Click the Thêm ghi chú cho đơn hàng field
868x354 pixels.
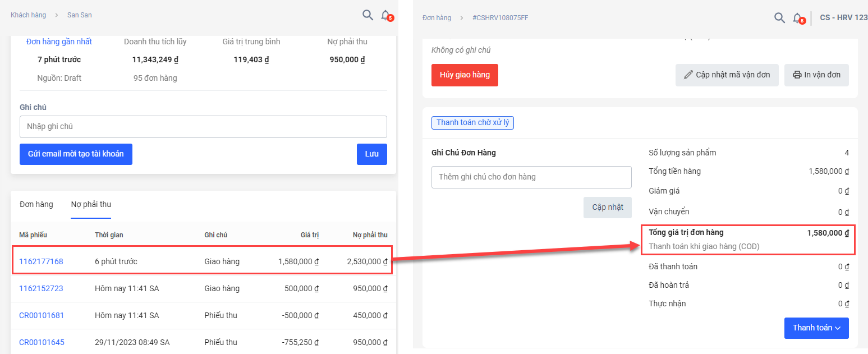(531, 177)
